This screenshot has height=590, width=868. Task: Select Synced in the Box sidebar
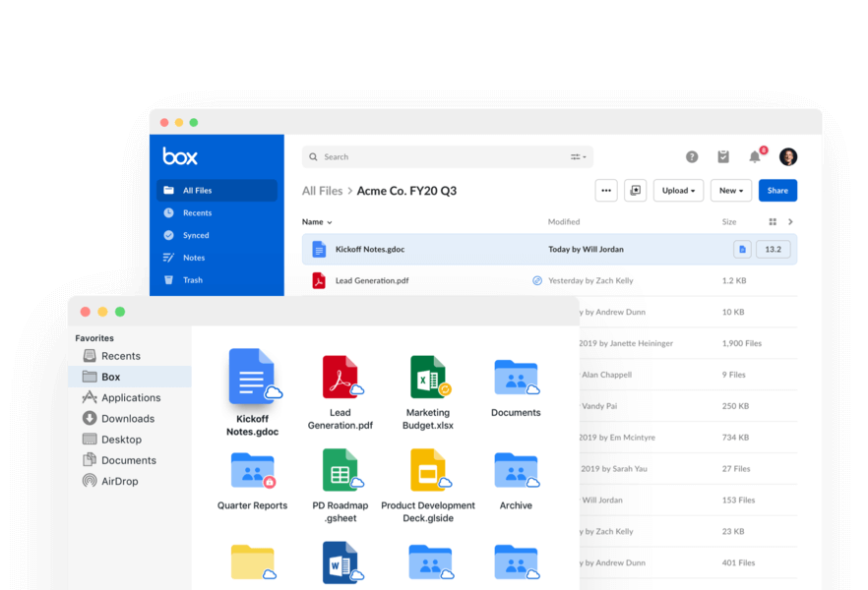click(195, 236)
